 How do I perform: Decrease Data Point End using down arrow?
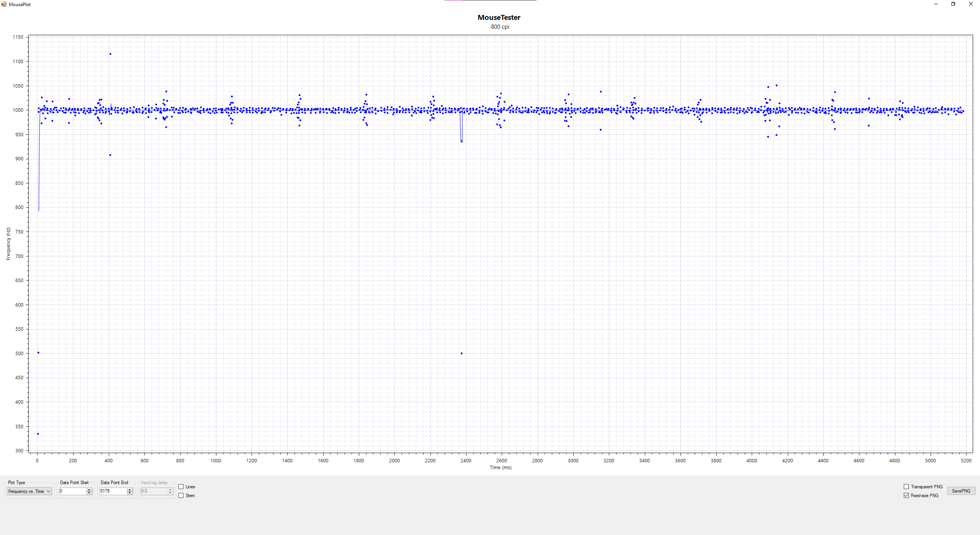(x=130, y=493)
